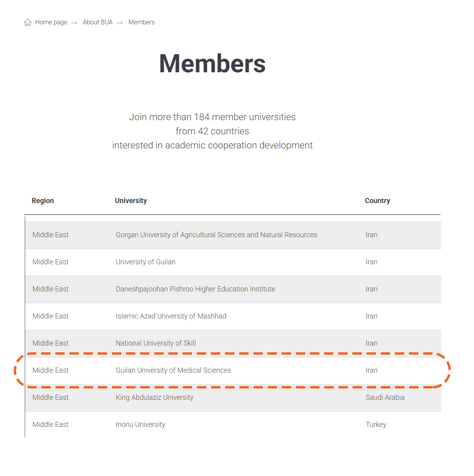Click National University of Skill
Screen dimensions: 474x476
(x=156, y=343)
